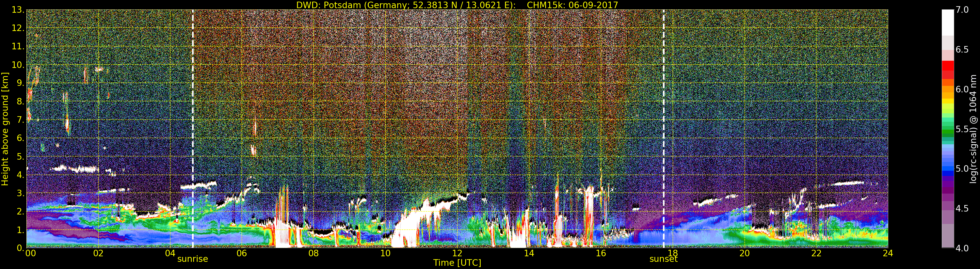The image size is (980, 269).
Task: Click the colorbar tick label '6.5'
Action: point(962,50)
